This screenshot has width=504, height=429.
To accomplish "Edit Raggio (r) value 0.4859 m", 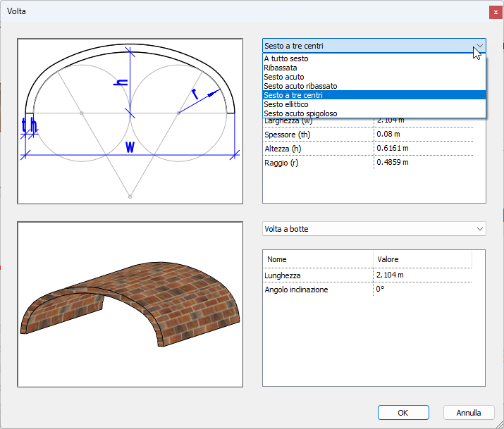I will point(424,163).
